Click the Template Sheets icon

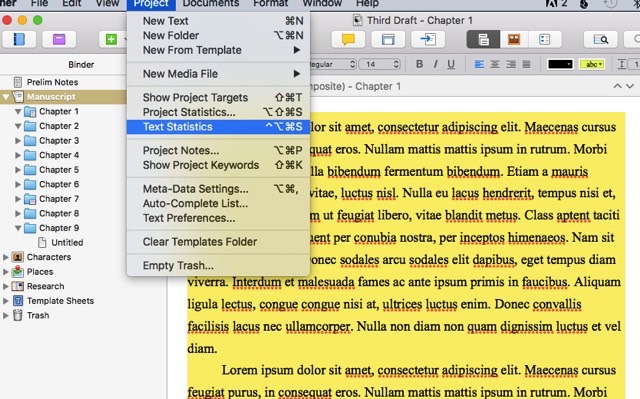[x=18, y=301]
